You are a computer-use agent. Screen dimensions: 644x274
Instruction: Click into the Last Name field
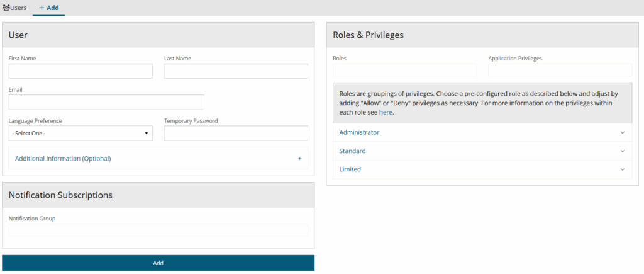click(236, 71)
